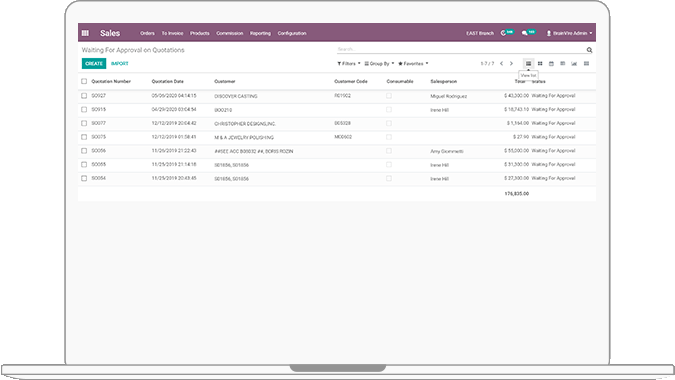The height and width of the screenshot is (380, 675).
Task: Open the BrainVire Admin user menu
Action: (x=569, y=33)
